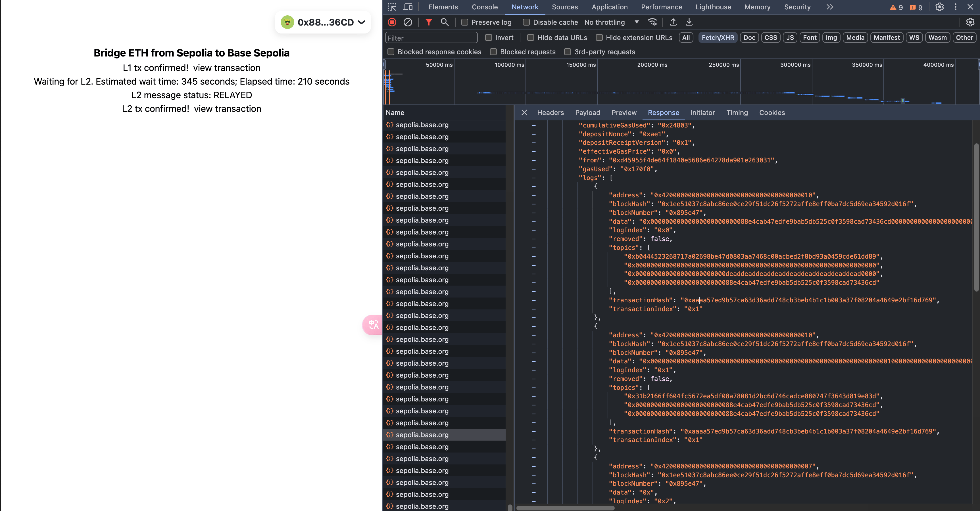Switch to Elements tab

pyautogui.click(x=443, y=7)
